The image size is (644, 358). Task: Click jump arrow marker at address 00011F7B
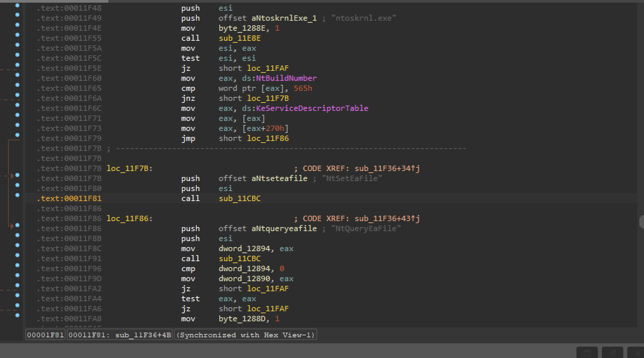(12, 176)
